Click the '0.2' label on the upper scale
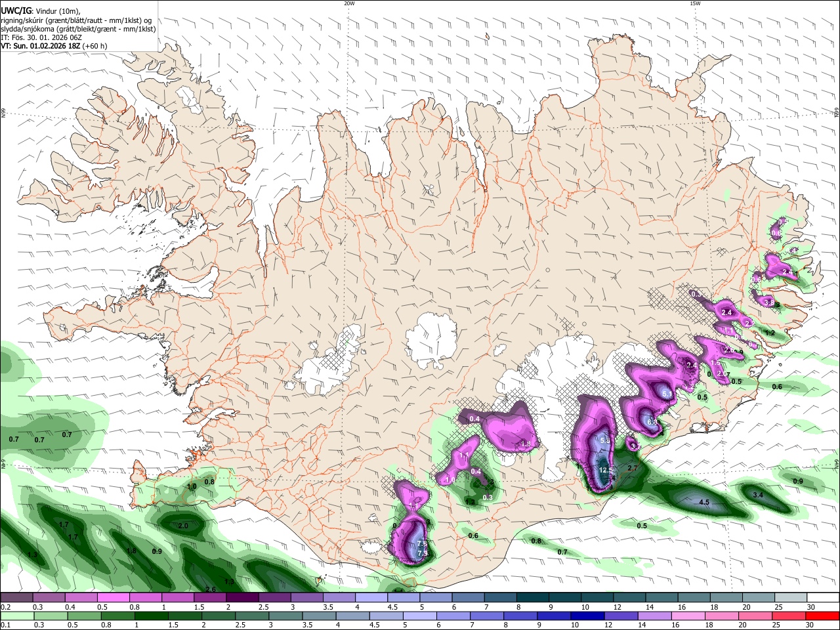The width and height of the screenshot is (840, 630). 5,608
